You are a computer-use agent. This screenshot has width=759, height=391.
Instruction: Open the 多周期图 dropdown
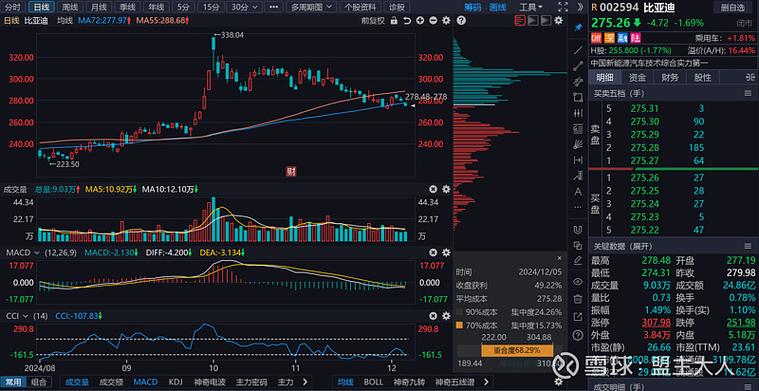coord(311,7)
